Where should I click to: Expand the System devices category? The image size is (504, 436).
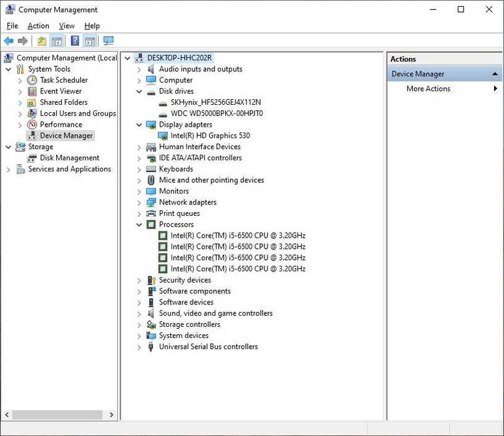click(139, 336)
